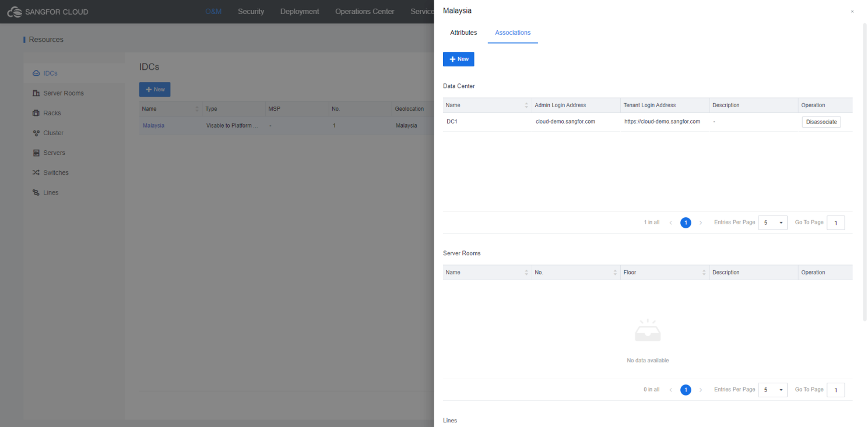The width and height of the screenshot is (868, 427).
Task: Sort Server Rooms table by Name
Action: click(x=527, y=273)
